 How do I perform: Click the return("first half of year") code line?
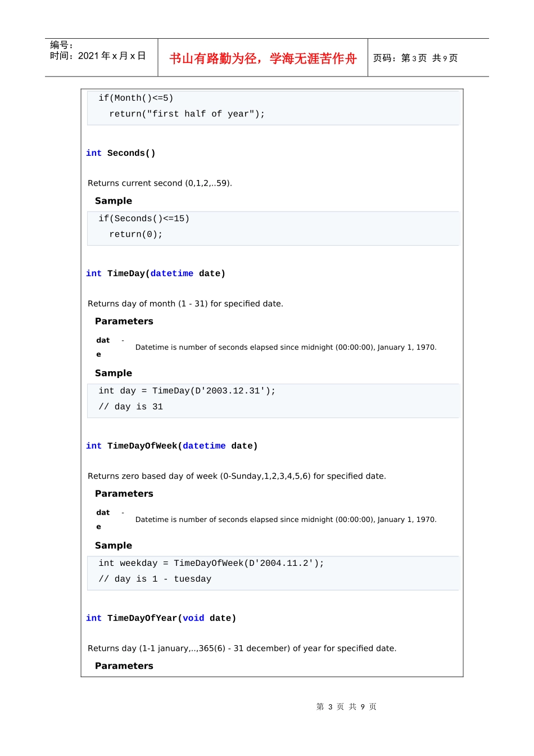pyautogui.click(x=187, y=114)
